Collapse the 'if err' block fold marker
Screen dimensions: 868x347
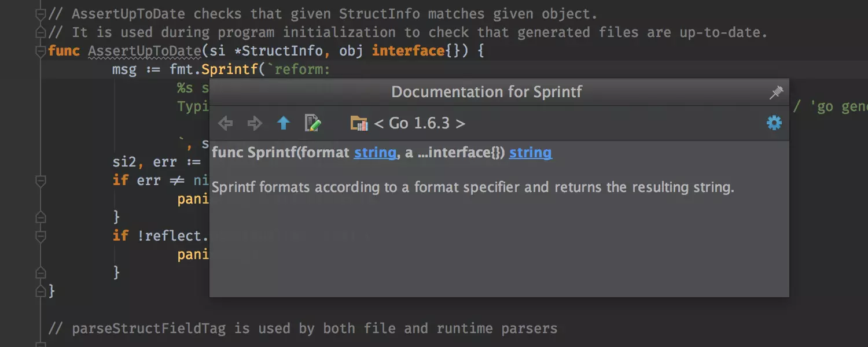coord(41,181)
